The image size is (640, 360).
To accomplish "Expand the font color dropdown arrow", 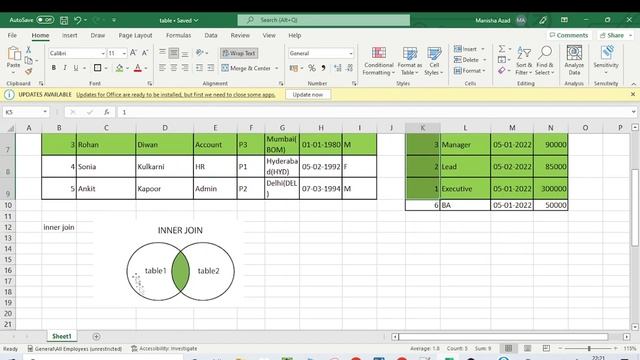I will point(146,68).
